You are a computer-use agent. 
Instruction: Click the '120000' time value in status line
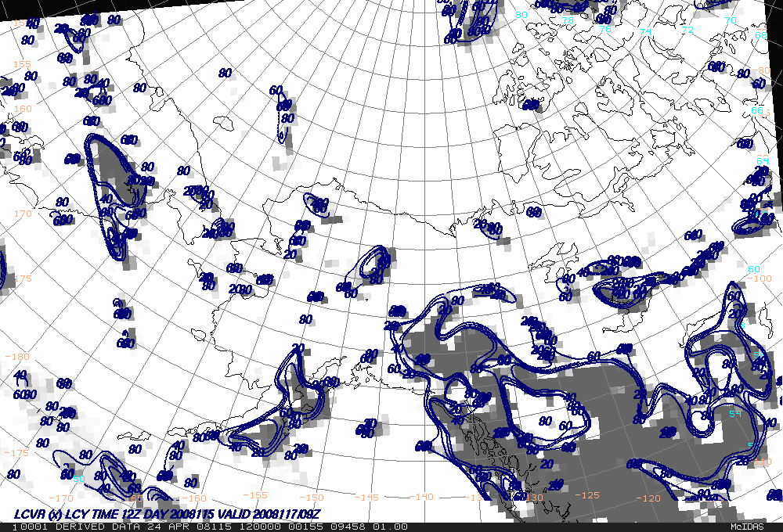click(260, 527)
